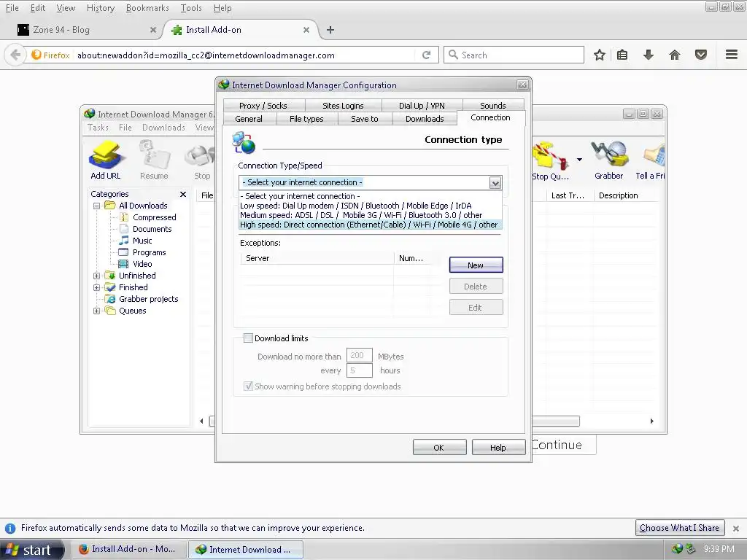The width and height of the screenshot is (747, 560).
Task: Open the Firefox Tools menu
Action: (x=191, y=8)
